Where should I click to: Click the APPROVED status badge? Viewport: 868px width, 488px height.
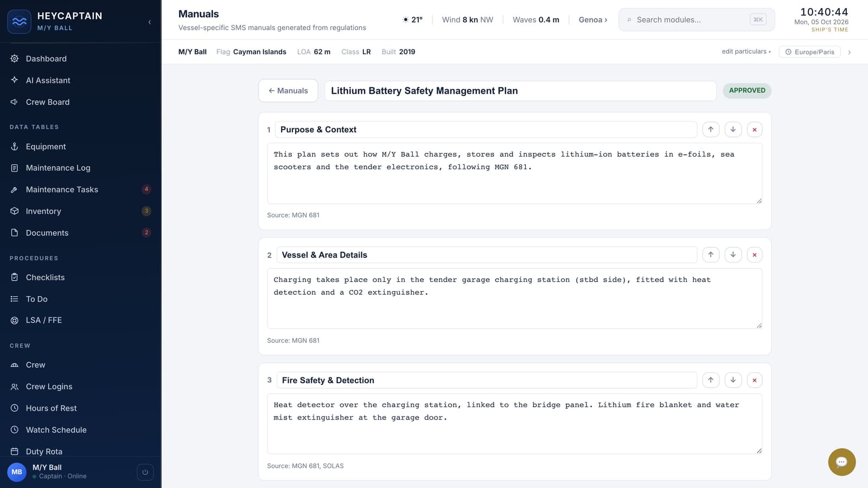coord(747,91)
